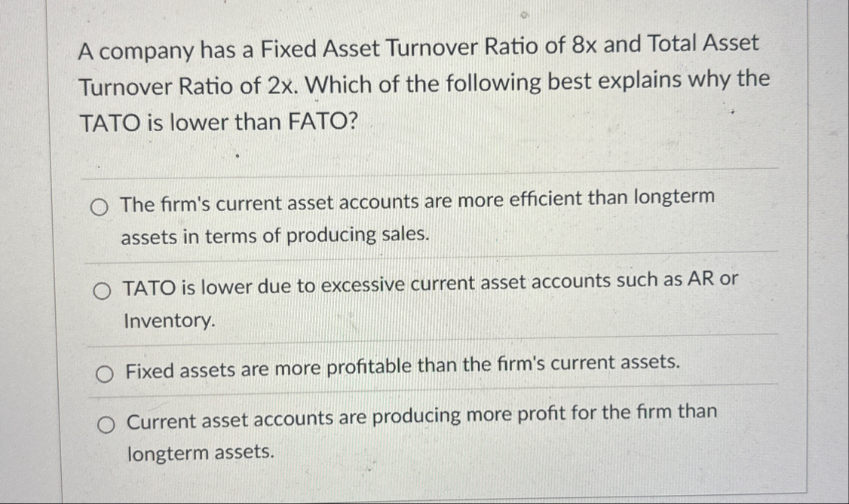
Task: Select the radio button for the Inventory answer
Action: pos(103,289)
